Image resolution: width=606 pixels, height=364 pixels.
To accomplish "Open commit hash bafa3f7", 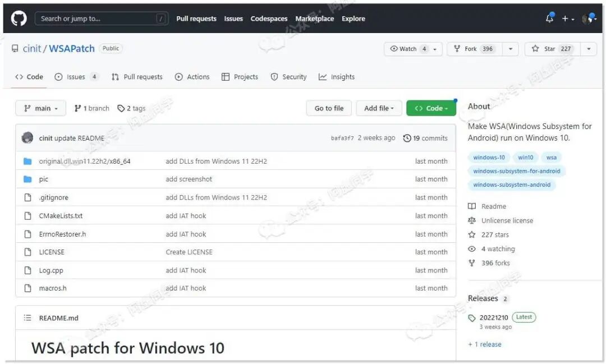I will click(x=342, y=138).
